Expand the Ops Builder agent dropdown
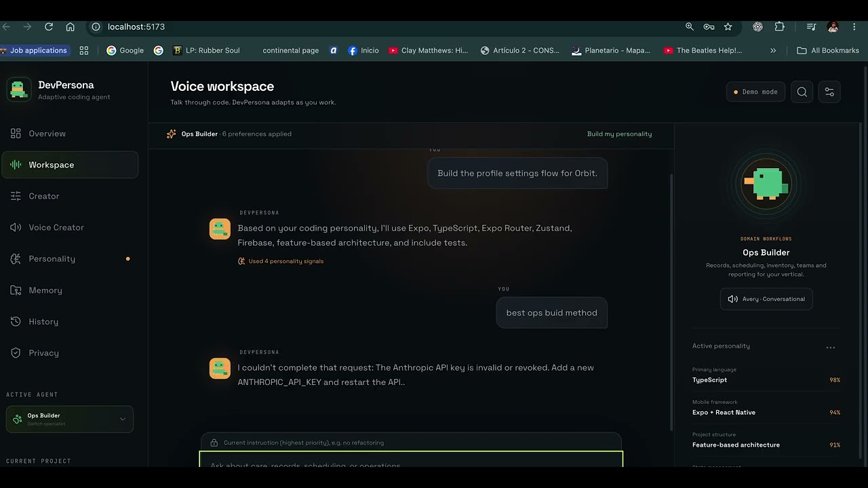The width and height of the screenshot is (868, 488). (70, 419)
